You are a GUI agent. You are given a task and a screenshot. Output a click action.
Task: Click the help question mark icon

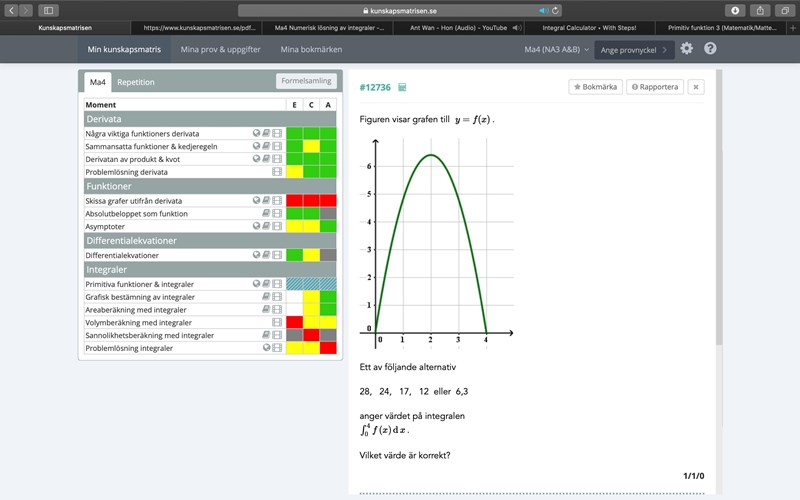pyautogui.click(x=710, y=48)
